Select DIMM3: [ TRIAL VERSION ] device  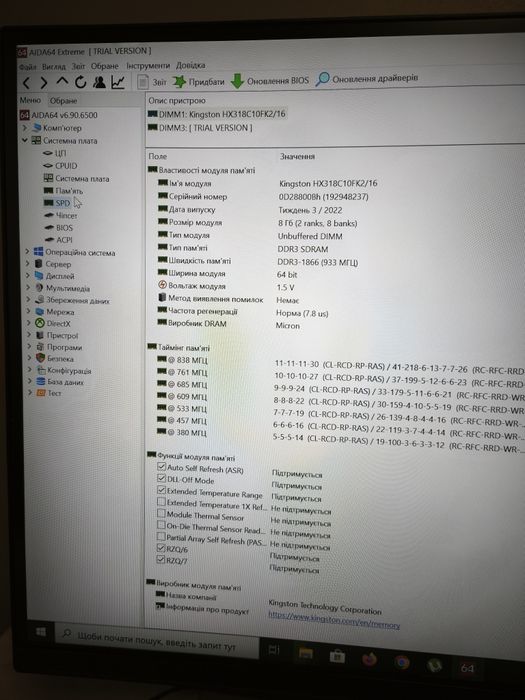coord(200,128)
